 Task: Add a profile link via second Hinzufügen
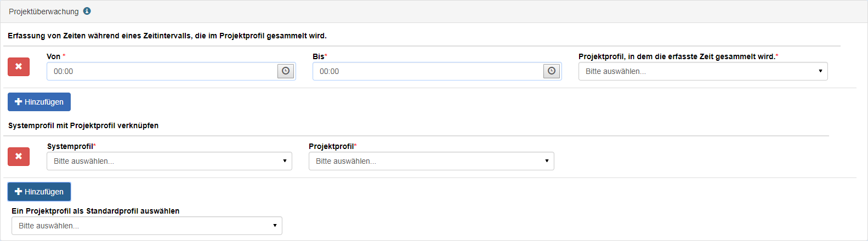click(x=39, y=192)
